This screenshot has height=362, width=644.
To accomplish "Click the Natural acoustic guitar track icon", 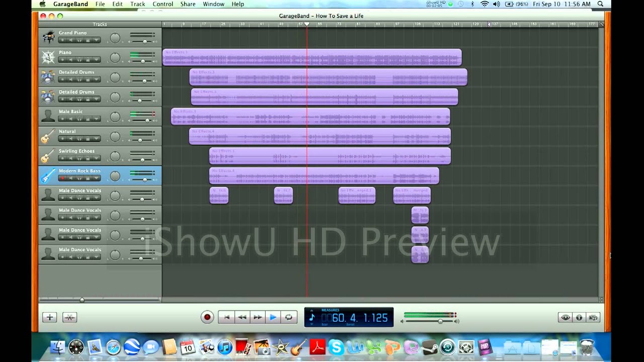I will 48,136.
